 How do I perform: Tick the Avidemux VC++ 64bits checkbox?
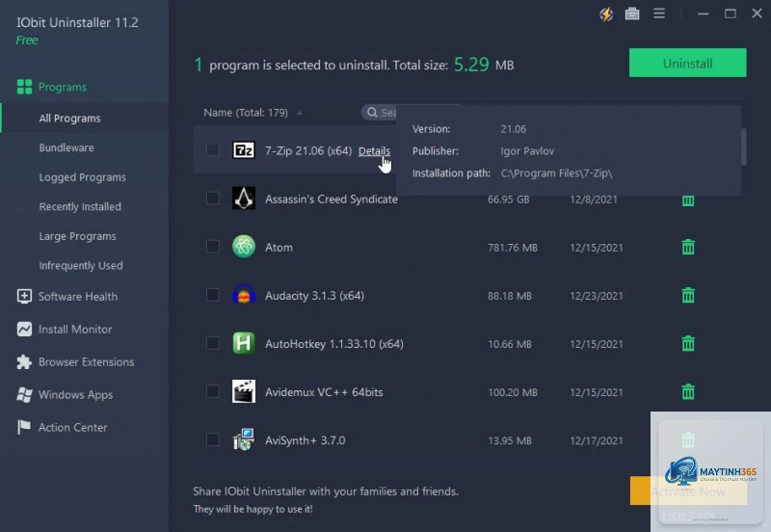pos(213,391)
